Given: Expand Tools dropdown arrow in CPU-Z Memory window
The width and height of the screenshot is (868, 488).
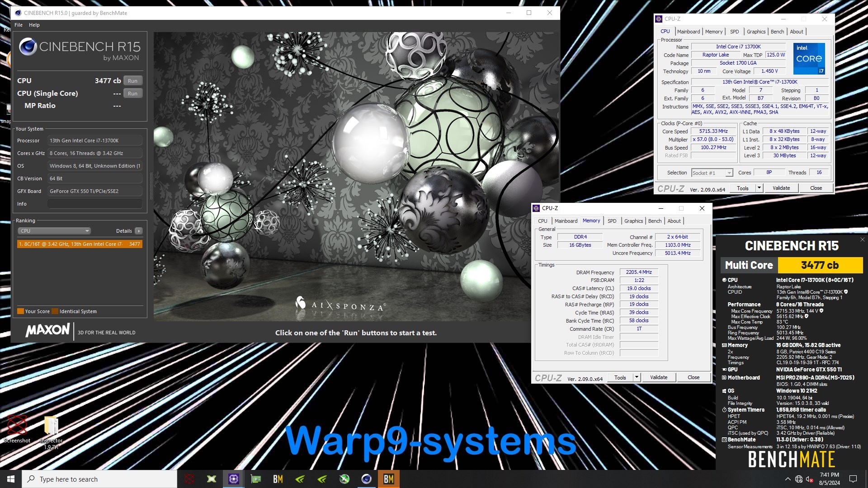Looking at the screenshot, I should [637, 377].
